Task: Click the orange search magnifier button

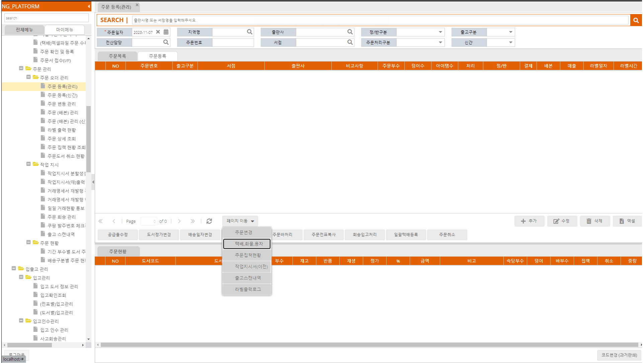Action: 636,20
